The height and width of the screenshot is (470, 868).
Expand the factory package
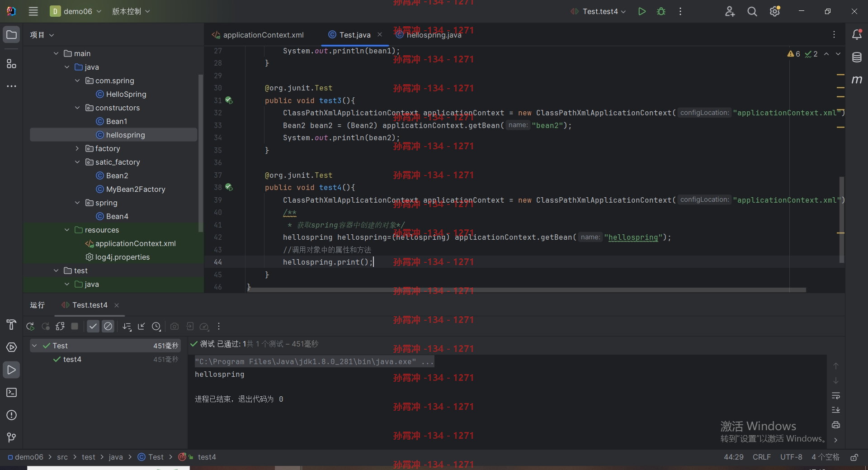click(77, 148)
